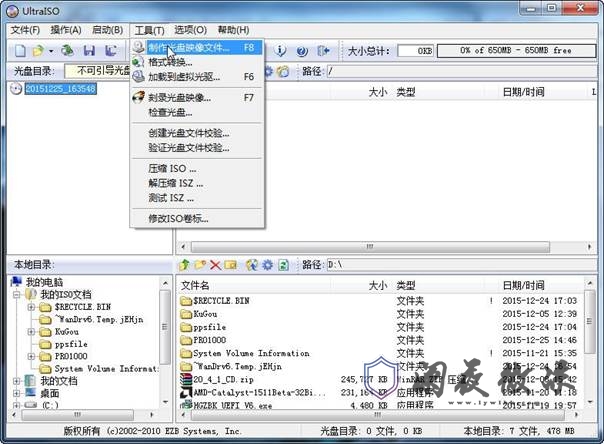Choose 格式转换... from the Tools menu
The height and width of the screenshot is (444, 604).
point(197,62)
